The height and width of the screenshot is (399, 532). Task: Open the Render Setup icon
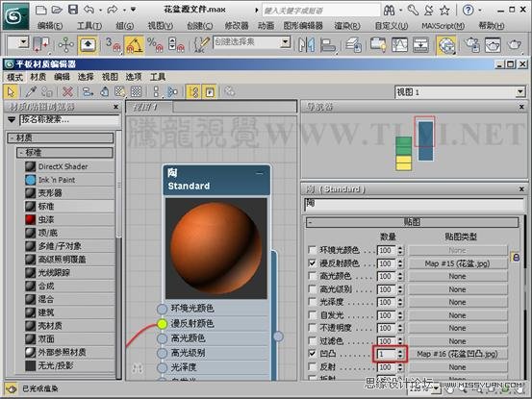pyautogui.click(x=472, y=45)
